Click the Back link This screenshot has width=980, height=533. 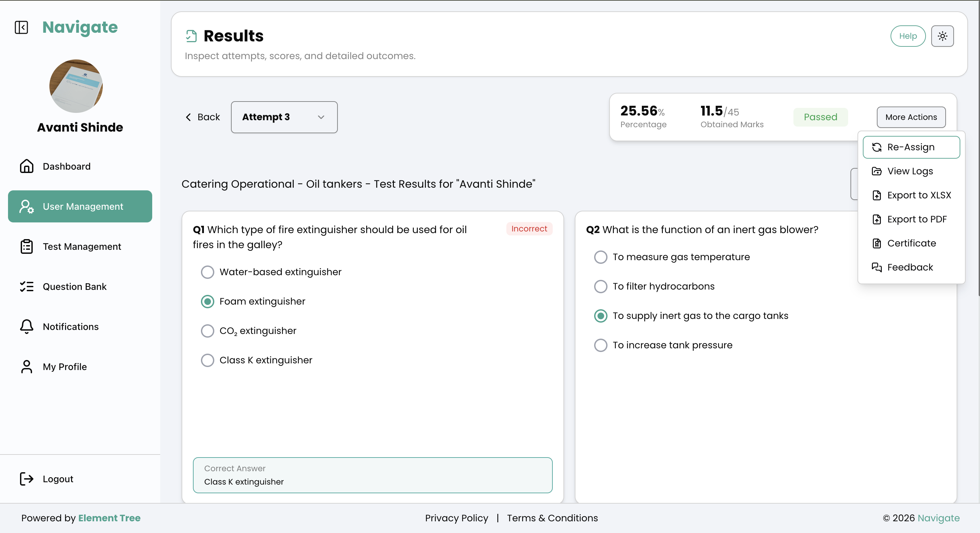click(202, 117)
